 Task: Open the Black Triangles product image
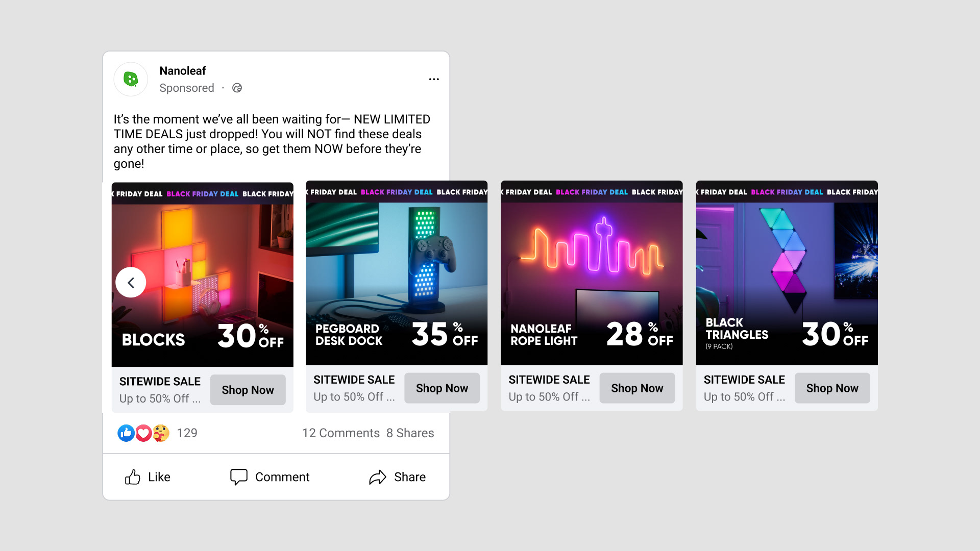click(x=787, y=273)
